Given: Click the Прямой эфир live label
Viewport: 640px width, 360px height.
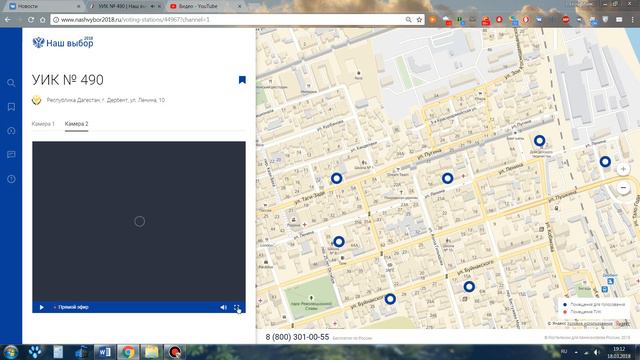Looking at the screenshot, I should [x=73, y=307].
